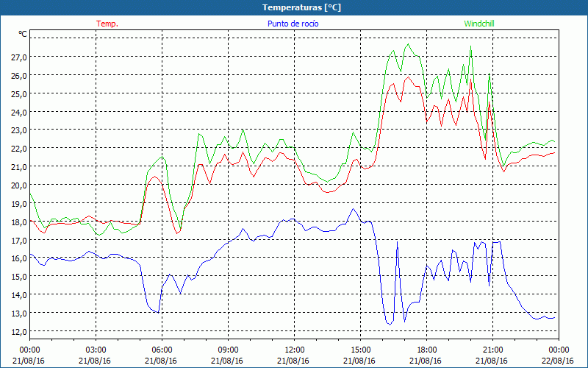Click the 16,0 y-axis value
The width and height of the screenshot is (588, 368).
[x=18, y=258]
